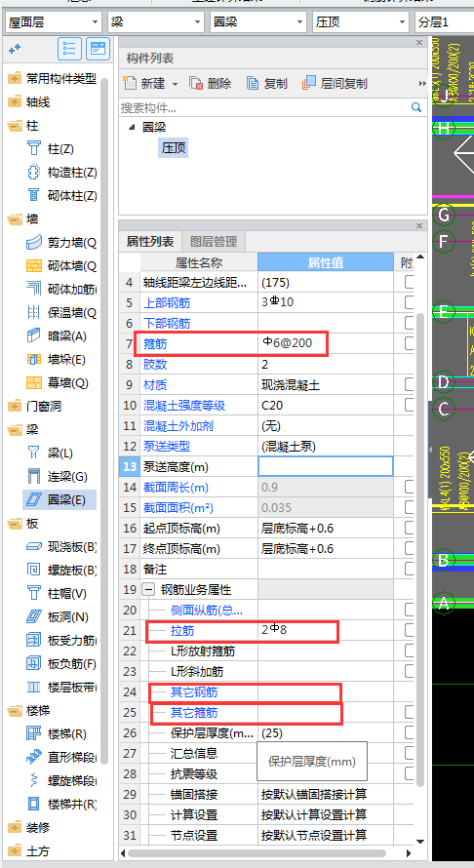Select the 楼梯井(R) stairwell icon

34,805
